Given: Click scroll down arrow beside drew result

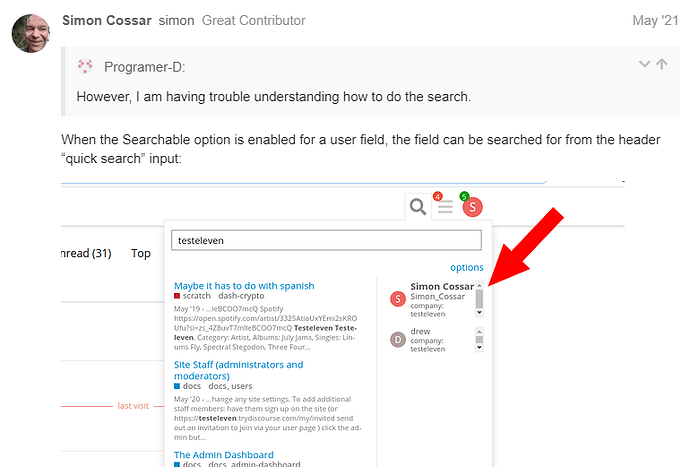Looking at the screenshot, I should tap(480, 347).
